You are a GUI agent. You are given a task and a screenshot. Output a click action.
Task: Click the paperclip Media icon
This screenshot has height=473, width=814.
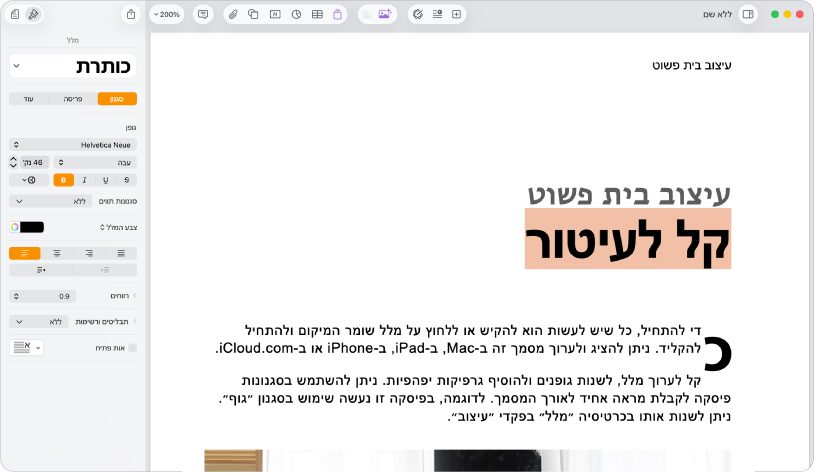tap(233, 15)
